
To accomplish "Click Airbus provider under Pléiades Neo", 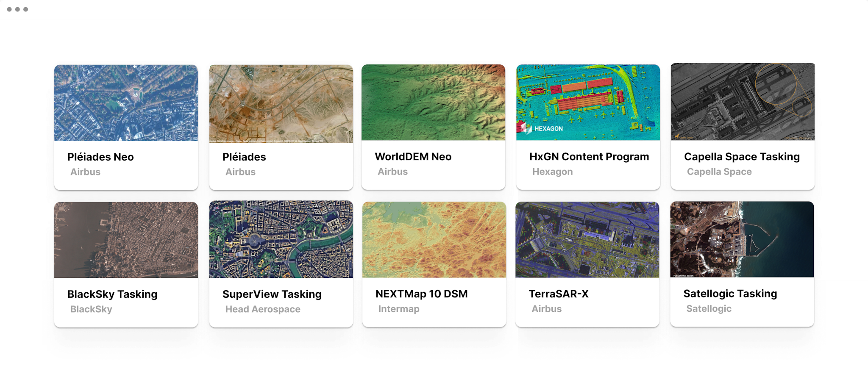I will (x=85, y=172).
